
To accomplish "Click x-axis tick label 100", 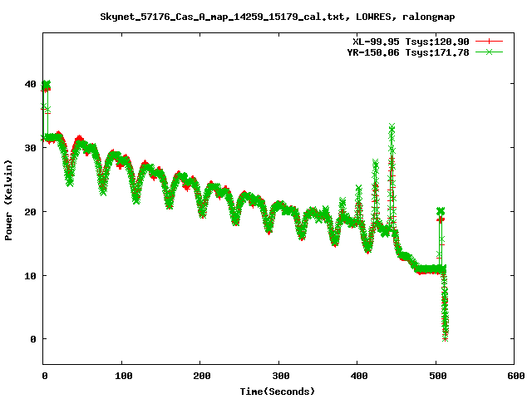I will tap(124, 376).
